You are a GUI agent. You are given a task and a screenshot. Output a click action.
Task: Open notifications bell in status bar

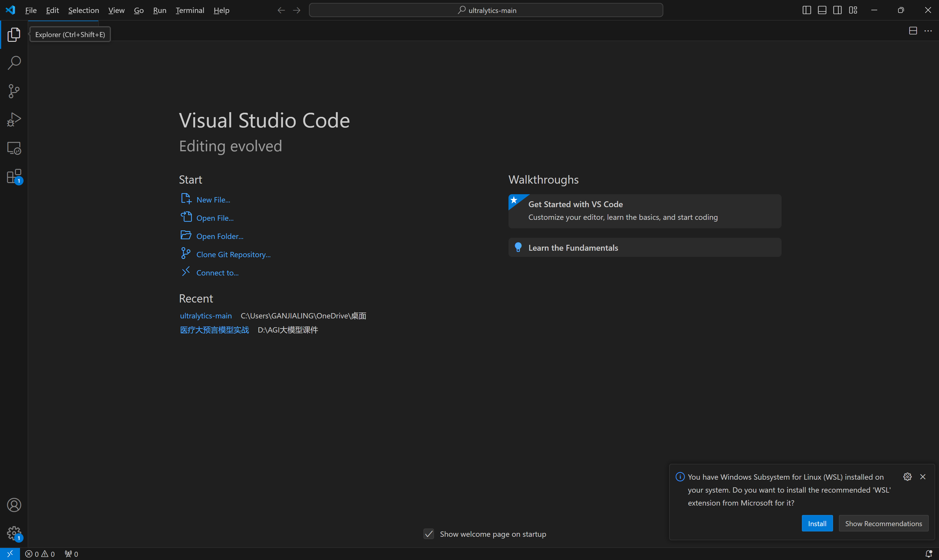pos(929,554)
